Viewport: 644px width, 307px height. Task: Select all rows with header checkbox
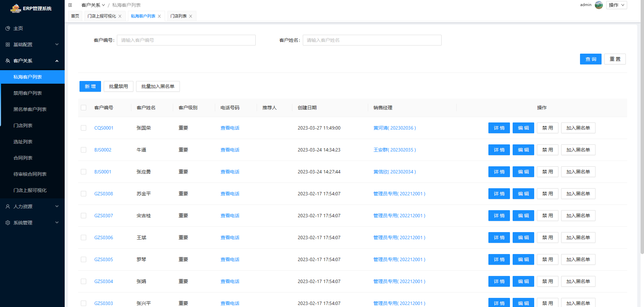coord(84,108)
